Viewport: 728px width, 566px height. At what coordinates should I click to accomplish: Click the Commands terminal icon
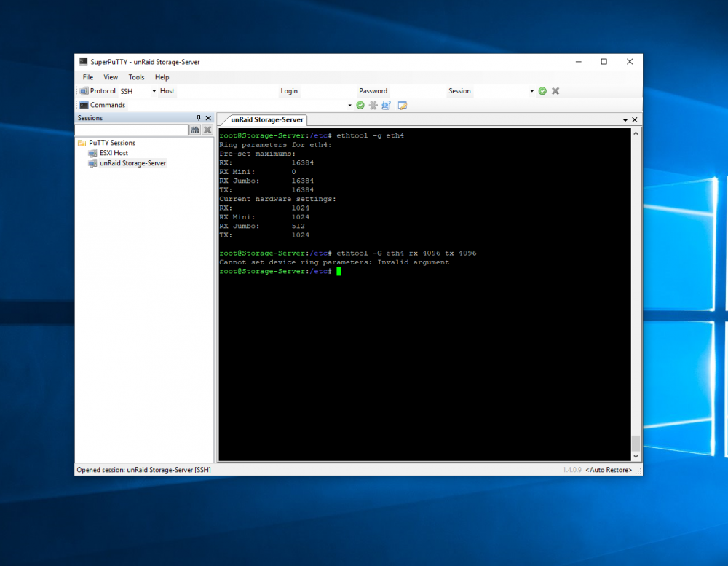tap(84, 105)
